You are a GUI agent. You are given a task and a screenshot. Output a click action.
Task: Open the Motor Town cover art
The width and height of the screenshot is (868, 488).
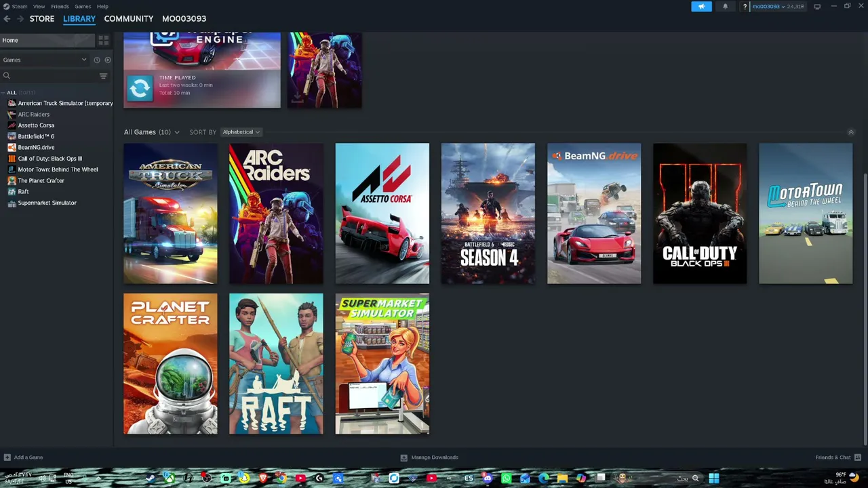806,213
